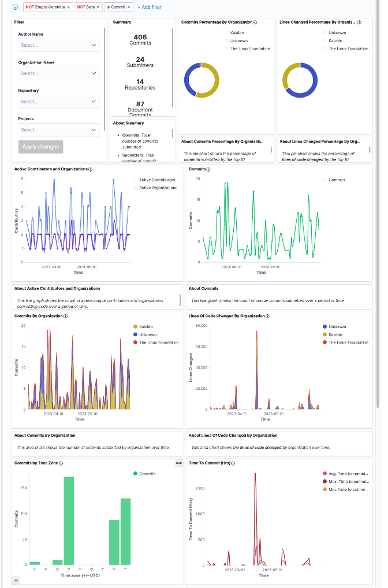388x588 pixels.
Task: Click Kaleido swatch in Lines Of Code Changed legend
Action: pyautogui.click(x=324, y=335)
